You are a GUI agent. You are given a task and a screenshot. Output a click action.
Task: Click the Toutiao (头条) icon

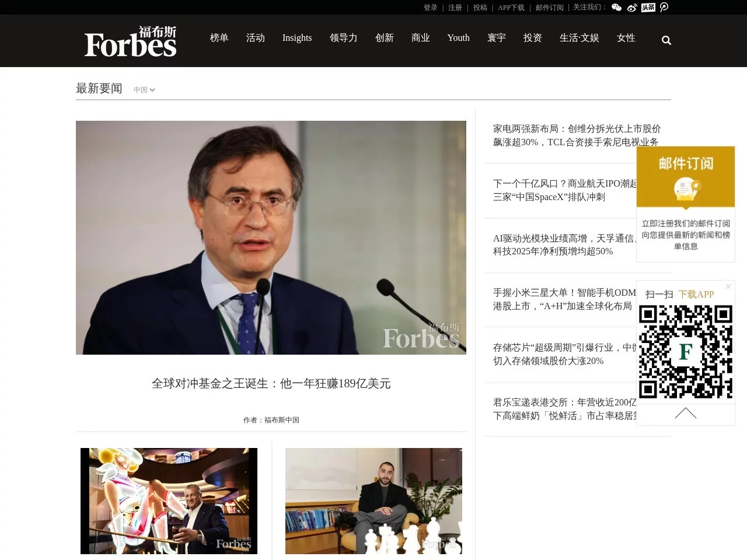648,8
